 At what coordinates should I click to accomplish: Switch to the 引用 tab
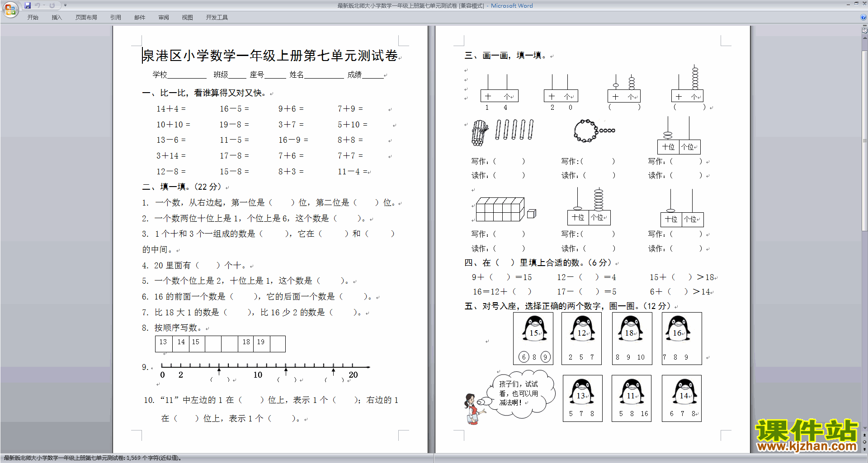[x=115, y=18]
